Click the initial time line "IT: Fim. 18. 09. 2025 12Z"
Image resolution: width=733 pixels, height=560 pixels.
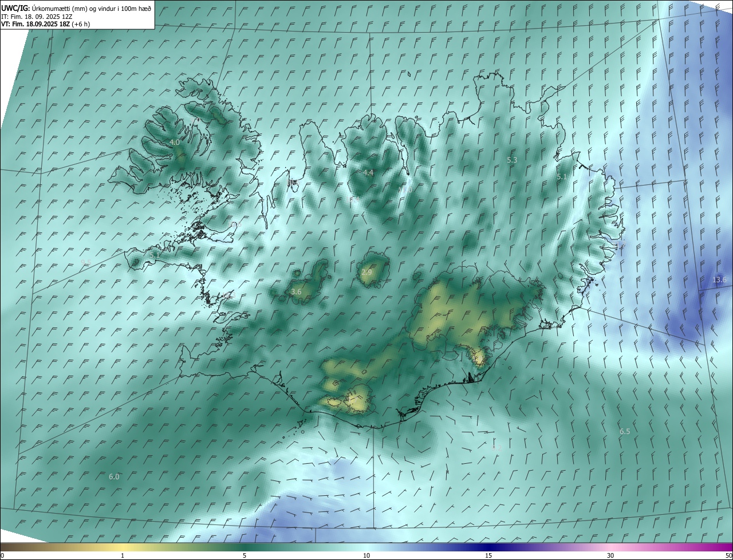(37, 17)
